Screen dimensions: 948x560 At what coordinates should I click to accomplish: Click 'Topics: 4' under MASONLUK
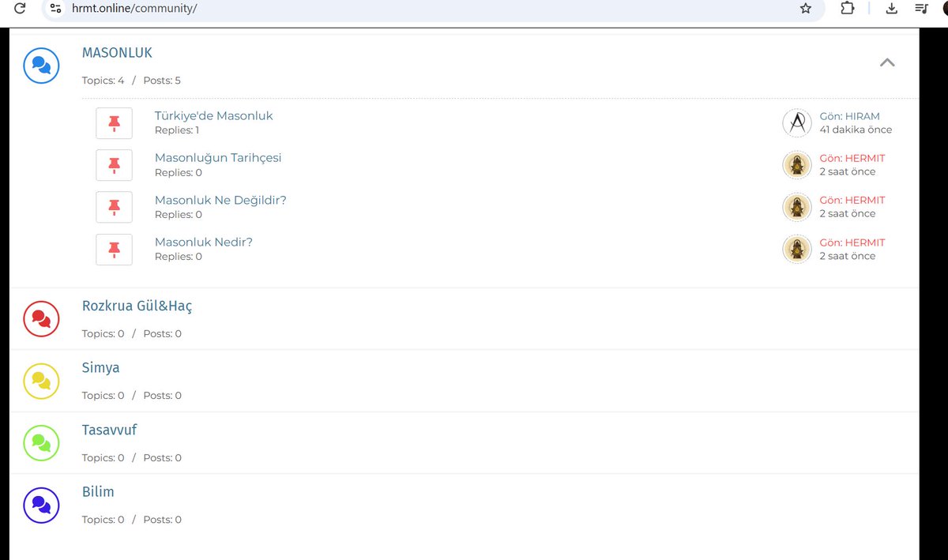(x=103, y=81)
